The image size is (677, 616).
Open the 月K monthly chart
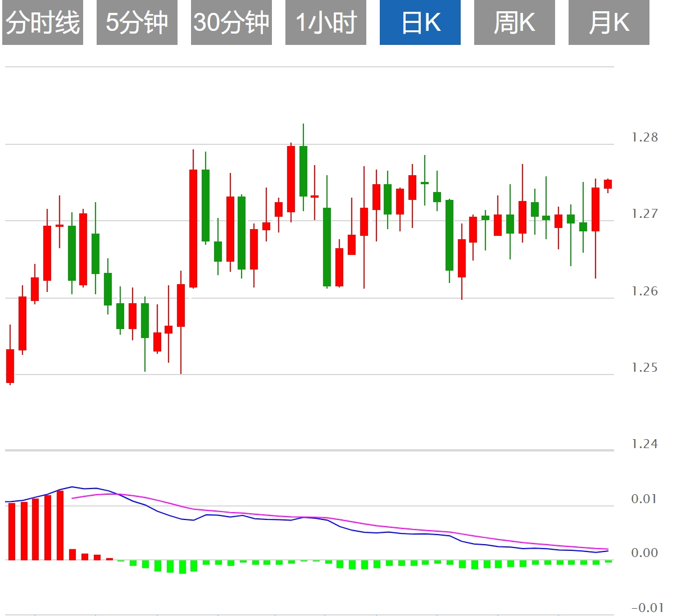point(609,23)
